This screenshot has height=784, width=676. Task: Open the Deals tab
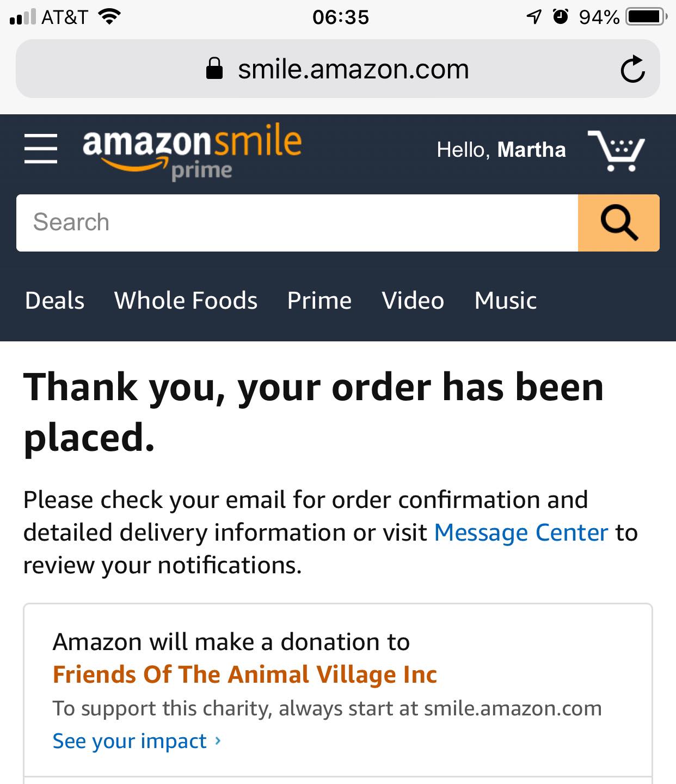point(55,301)
